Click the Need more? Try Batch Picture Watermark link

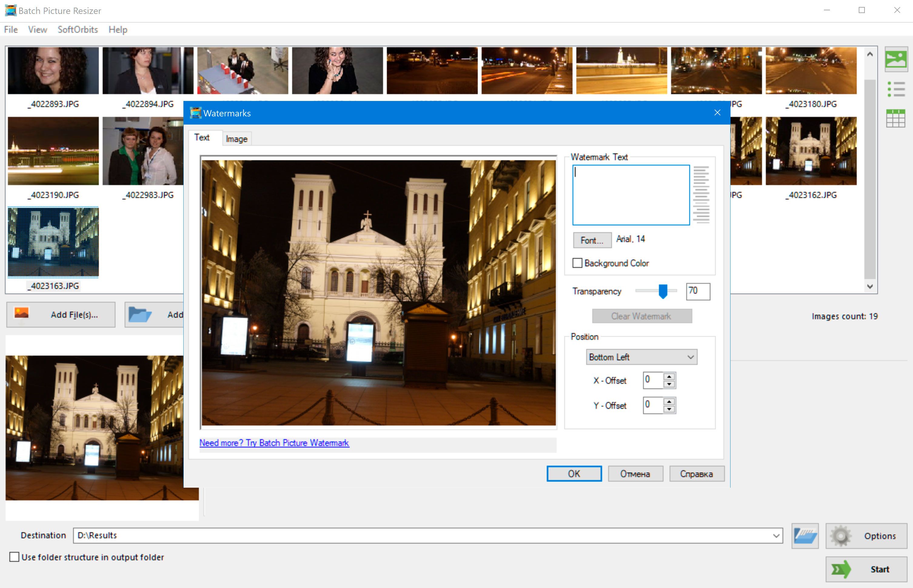[x=274, y=442]
